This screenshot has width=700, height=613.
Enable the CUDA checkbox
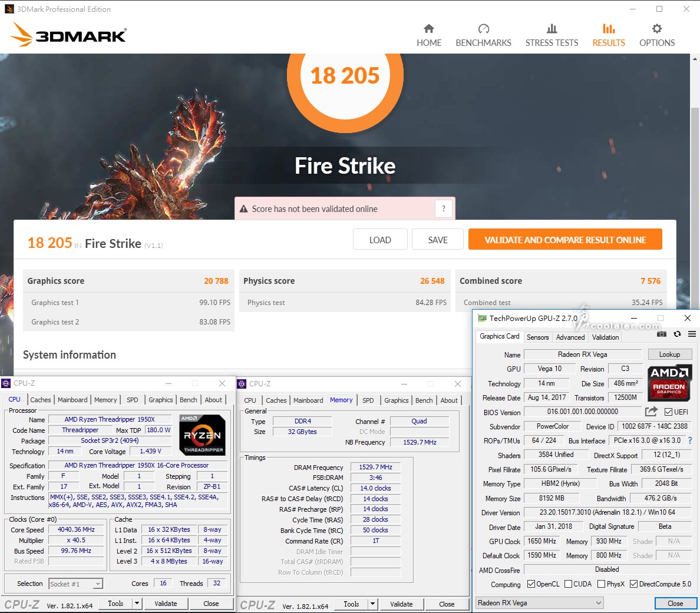(x=568, y=584)
